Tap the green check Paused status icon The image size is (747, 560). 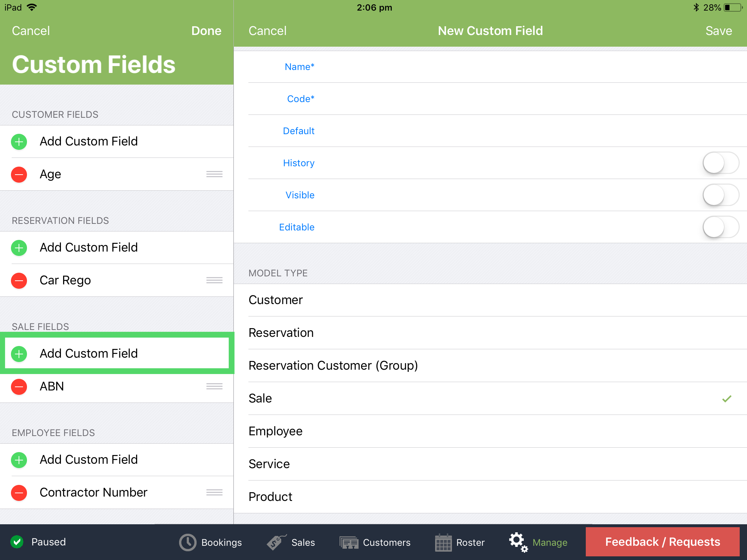pos(17,542)
